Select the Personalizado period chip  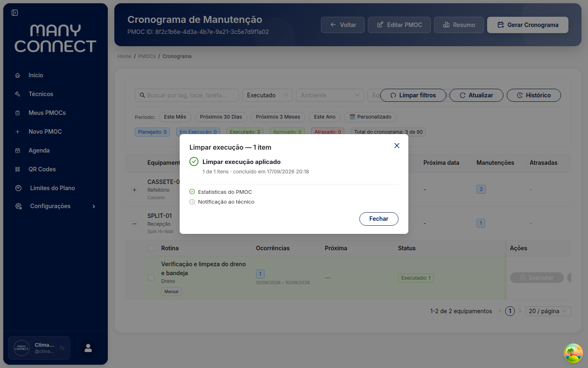370,117
